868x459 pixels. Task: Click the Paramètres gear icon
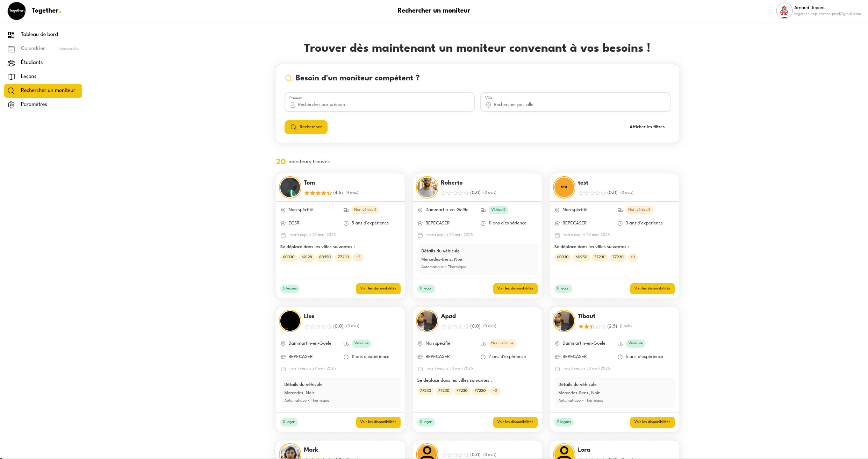(11, 105)
